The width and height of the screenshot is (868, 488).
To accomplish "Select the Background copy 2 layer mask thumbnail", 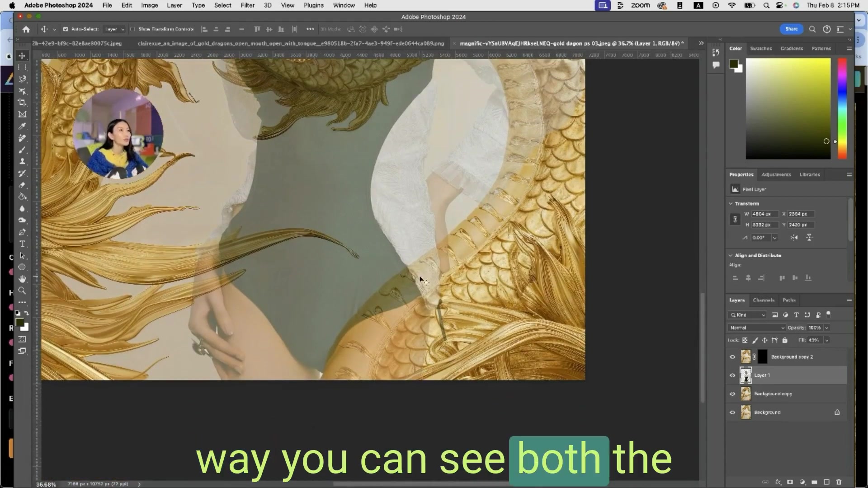I will coord(763,357).
